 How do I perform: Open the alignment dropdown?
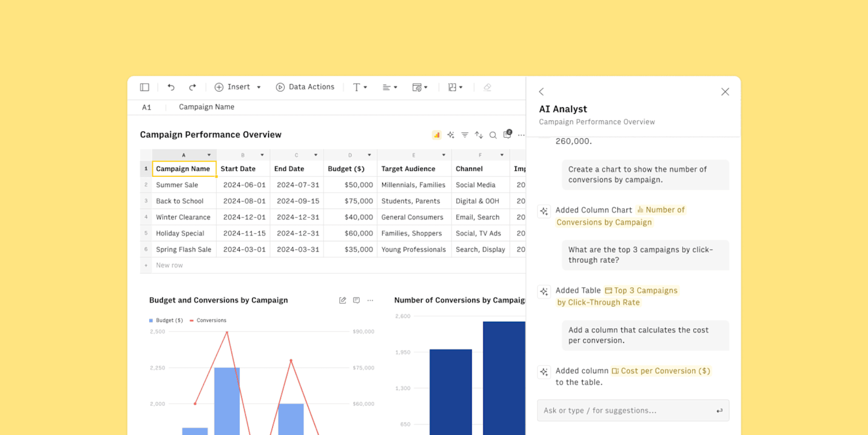click(x=390, y=87)
